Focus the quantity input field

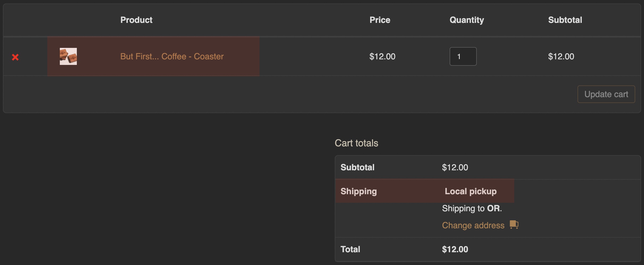pos(463,56)
